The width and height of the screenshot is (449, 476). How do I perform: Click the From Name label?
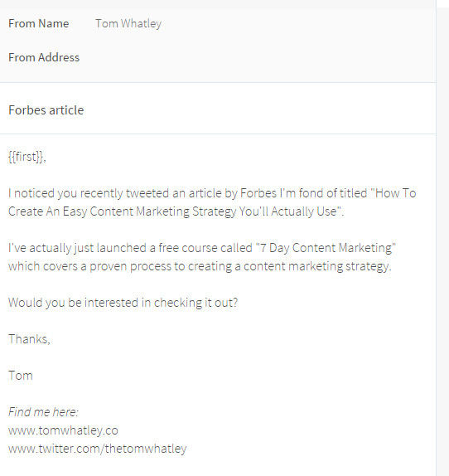coord(38,24)
